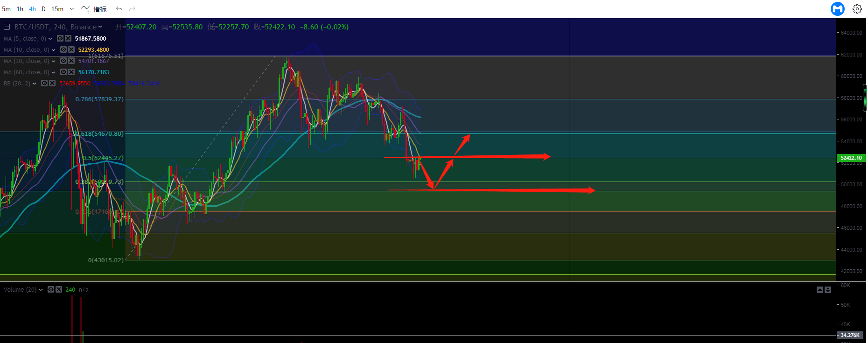Click the MA 30 value 54701.1867
The image size is (868, 343).
tap(94, 61)
